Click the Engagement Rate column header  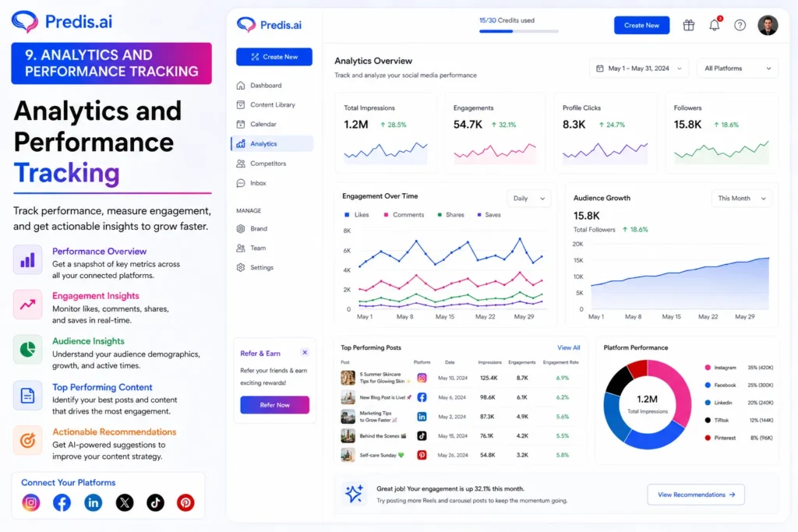(x=561, y=363)
